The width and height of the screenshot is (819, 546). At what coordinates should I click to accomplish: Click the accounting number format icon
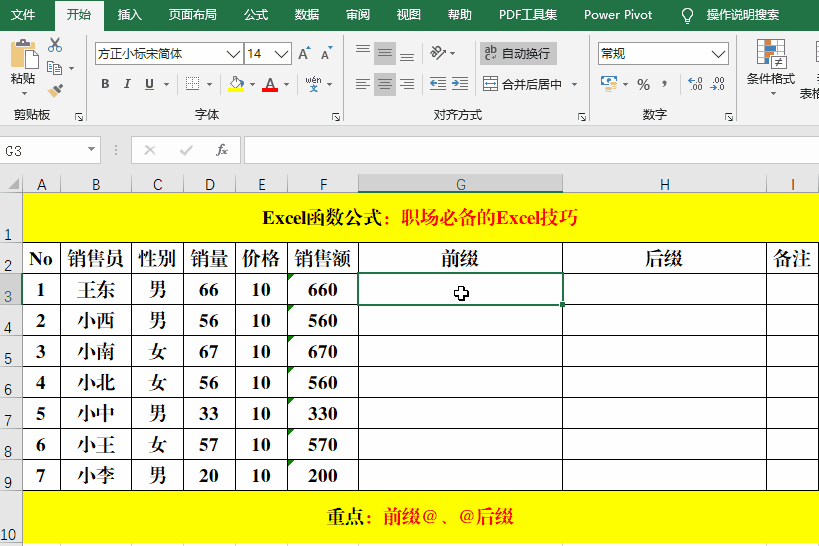click(x=609, y=84)
